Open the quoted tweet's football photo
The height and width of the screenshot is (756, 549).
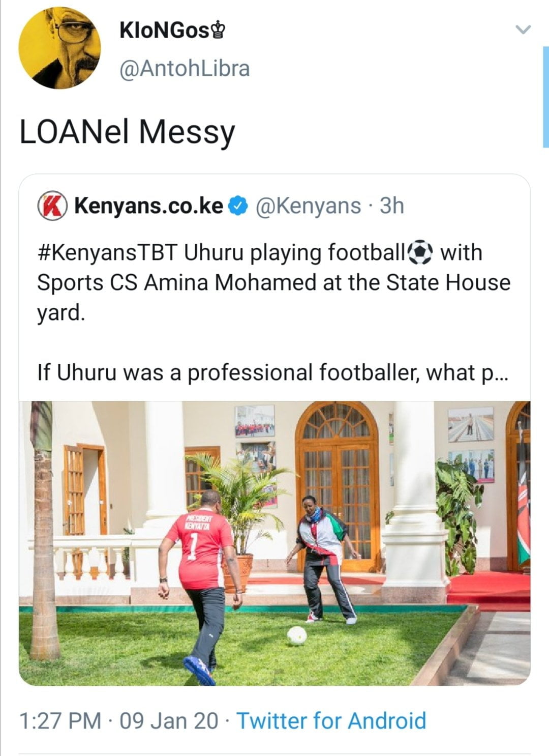(274, 543)
